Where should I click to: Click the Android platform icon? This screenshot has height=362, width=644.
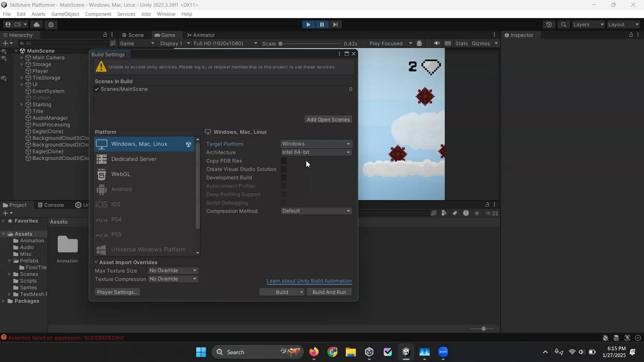tap(102, 189)
